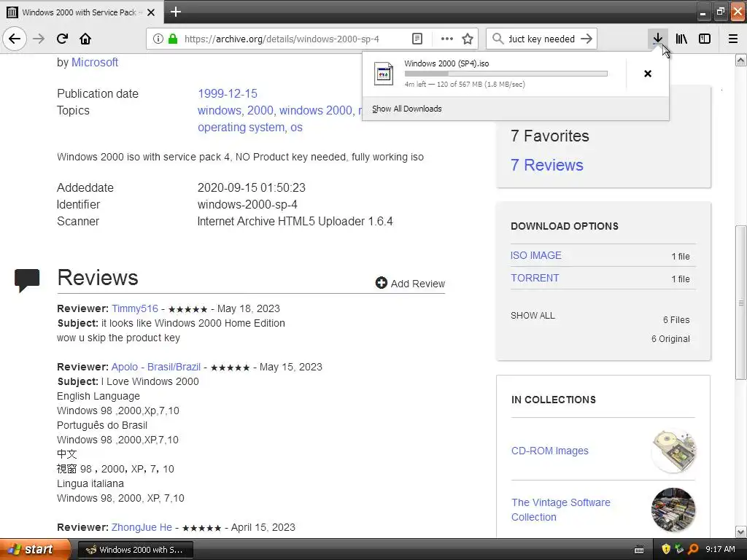Open reviewer Timmy516's profile
The width and height of the screenshot is (747, 560).
(x=135, y=308)
